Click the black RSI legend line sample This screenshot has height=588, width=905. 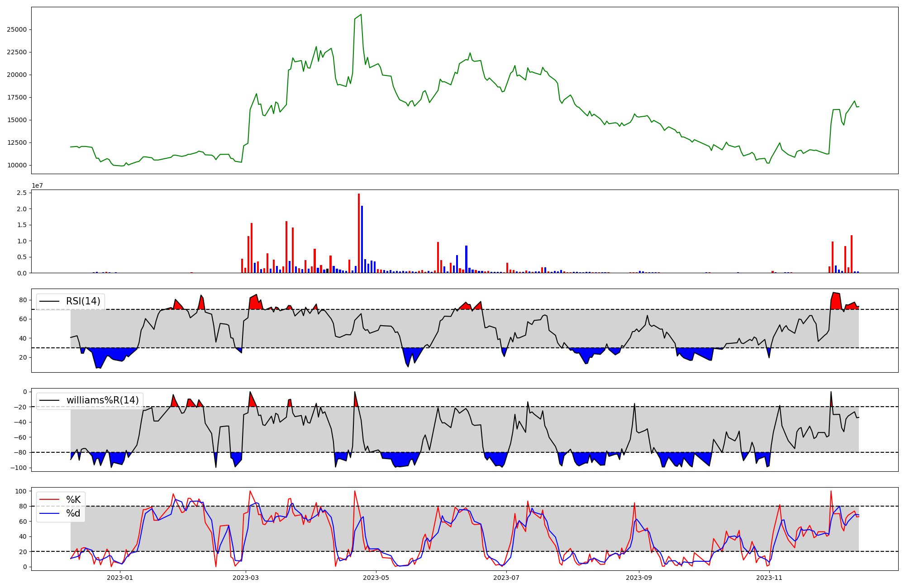[x=49, y=301]
